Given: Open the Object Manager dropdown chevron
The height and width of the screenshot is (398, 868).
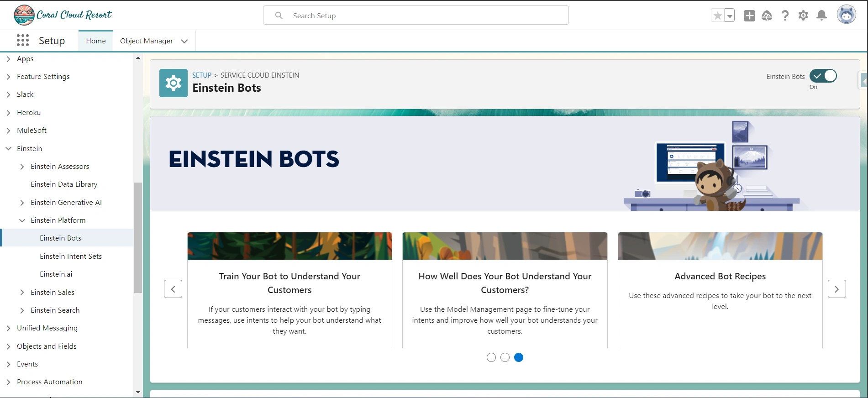Looking at the screenshot, I should point(184,41).
